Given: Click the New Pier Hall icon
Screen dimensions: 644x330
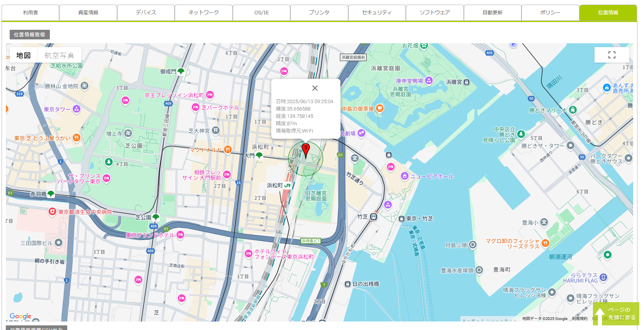Looking at the screenshot, I should tap(404, 176).
